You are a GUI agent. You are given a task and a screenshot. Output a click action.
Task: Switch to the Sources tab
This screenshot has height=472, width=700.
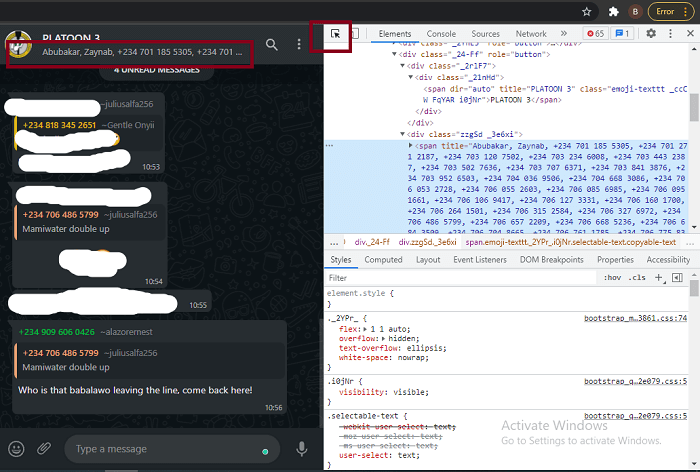click(485, 33)
